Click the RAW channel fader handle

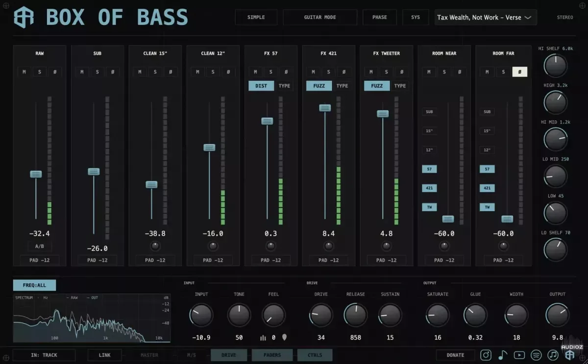(x=36, y=174)
